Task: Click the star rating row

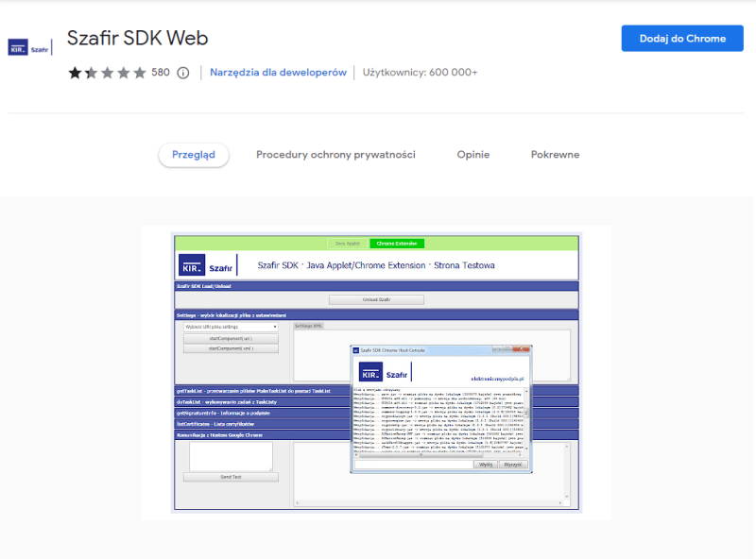Action: (x=107, y=73)
